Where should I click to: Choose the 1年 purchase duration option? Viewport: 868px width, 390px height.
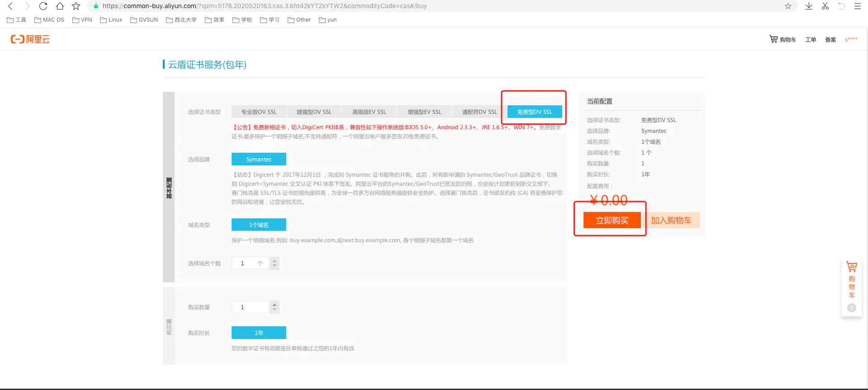click(259, 333)
